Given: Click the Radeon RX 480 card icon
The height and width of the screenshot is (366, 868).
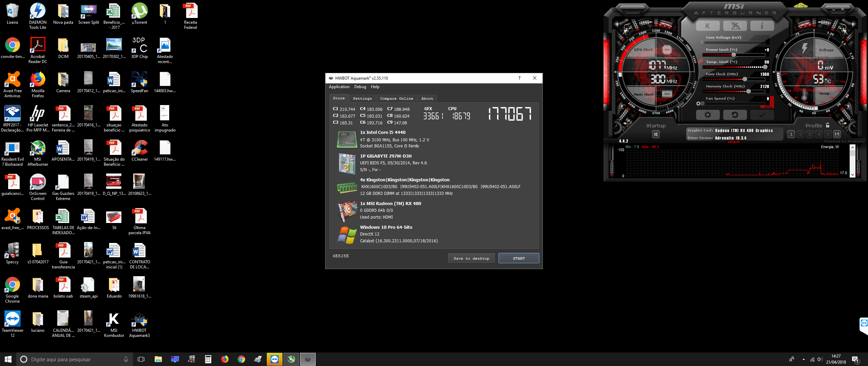Looking at the screenshot, I should (x=347, y=211).
